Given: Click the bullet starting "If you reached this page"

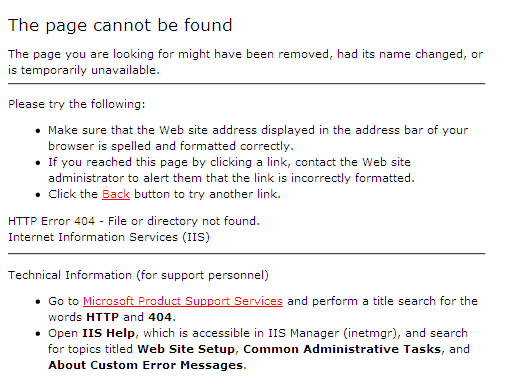Looking at the screenshot, I should [231, 170].
